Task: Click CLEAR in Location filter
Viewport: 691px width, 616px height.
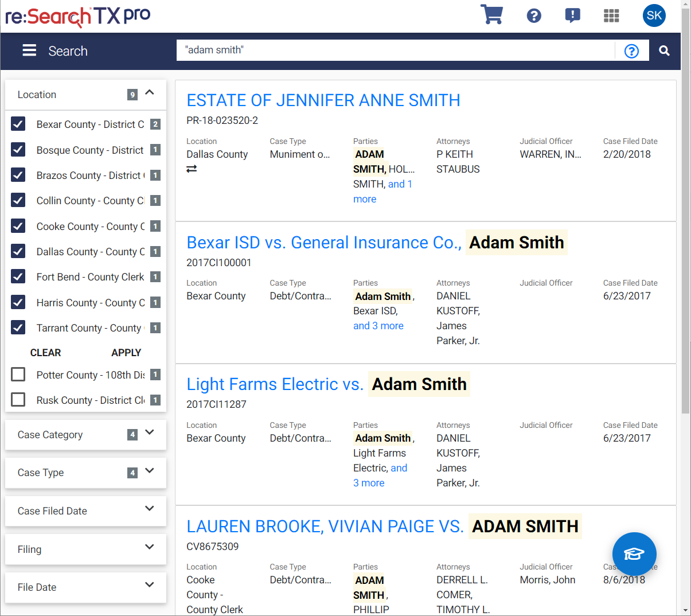Action: tap(45, 353)
